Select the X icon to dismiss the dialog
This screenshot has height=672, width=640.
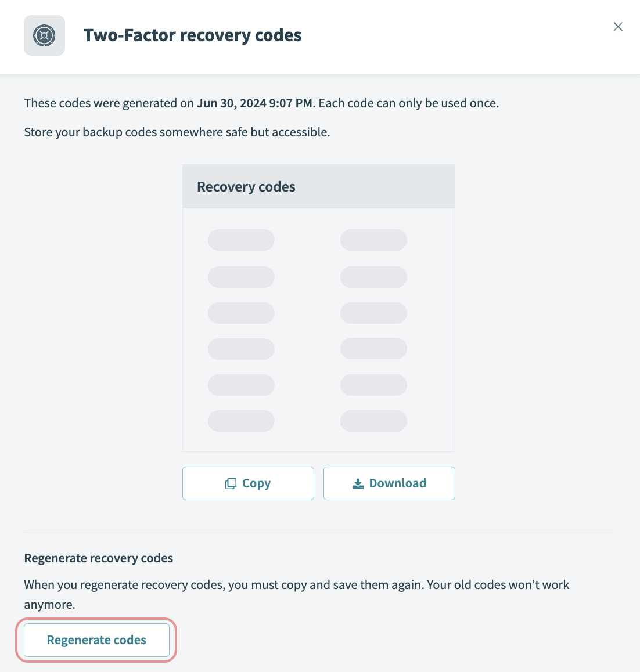pyautogui.click(x=617, y=27)
